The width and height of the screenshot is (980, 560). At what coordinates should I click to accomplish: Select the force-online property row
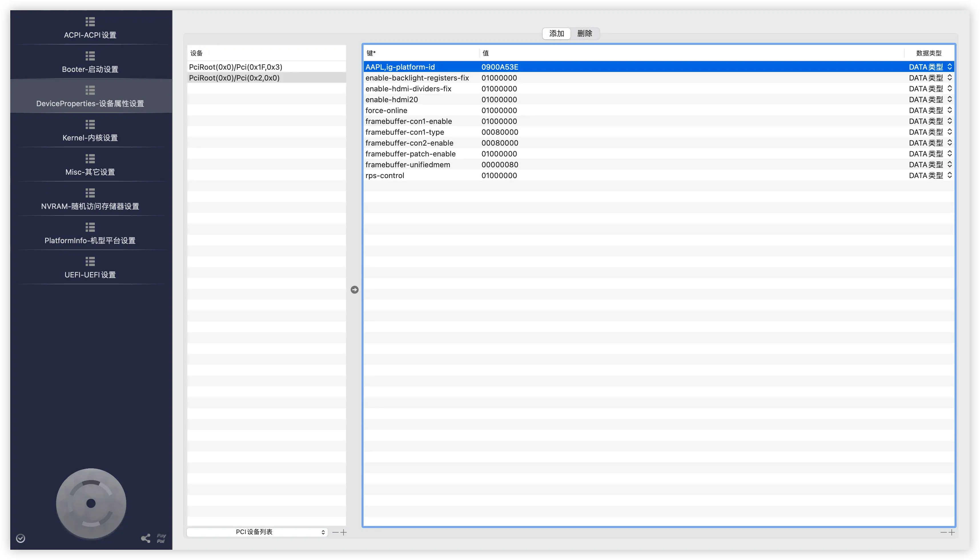tap(386, 110)
